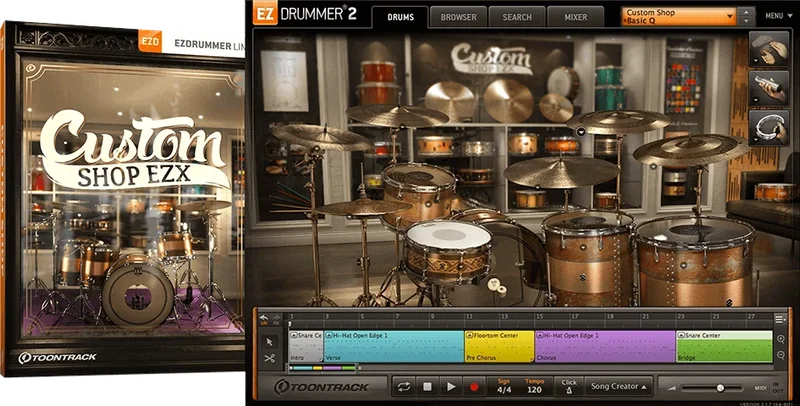Switch to the BROWSER tab

tap(458, 17)
